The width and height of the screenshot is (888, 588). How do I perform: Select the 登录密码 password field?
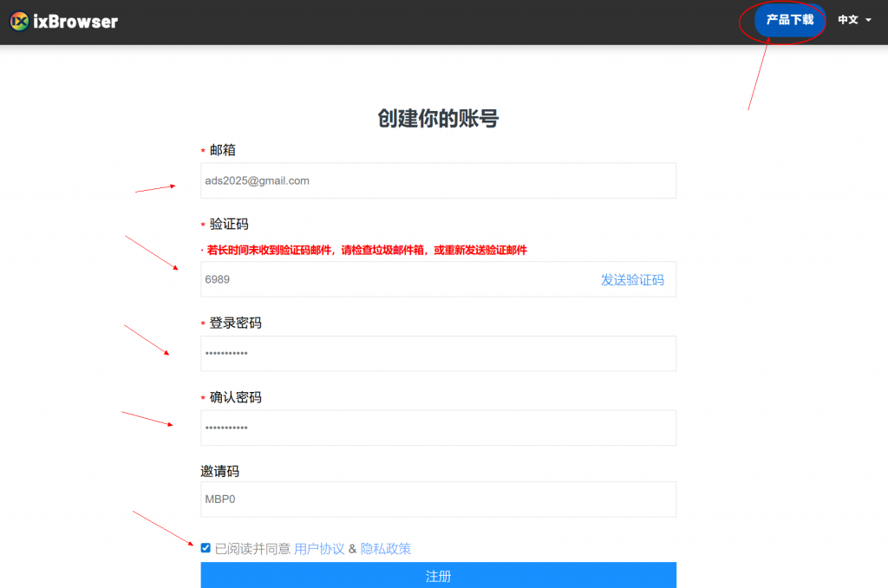point(438,354)
